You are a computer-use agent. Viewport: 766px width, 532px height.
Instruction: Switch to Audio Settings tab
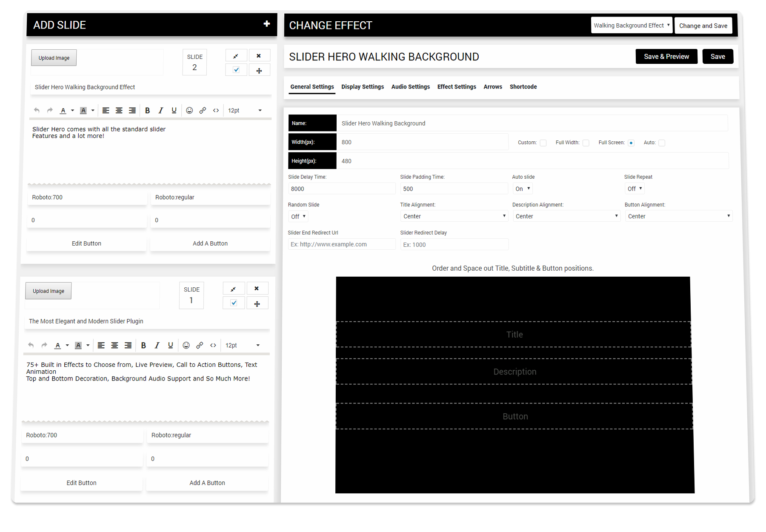coord(411,87)
